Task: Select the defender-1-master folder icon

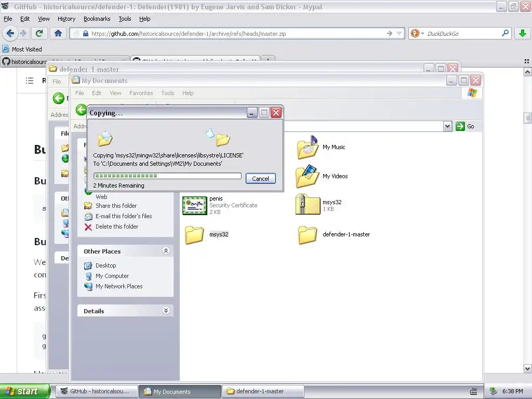Action: 308,235
